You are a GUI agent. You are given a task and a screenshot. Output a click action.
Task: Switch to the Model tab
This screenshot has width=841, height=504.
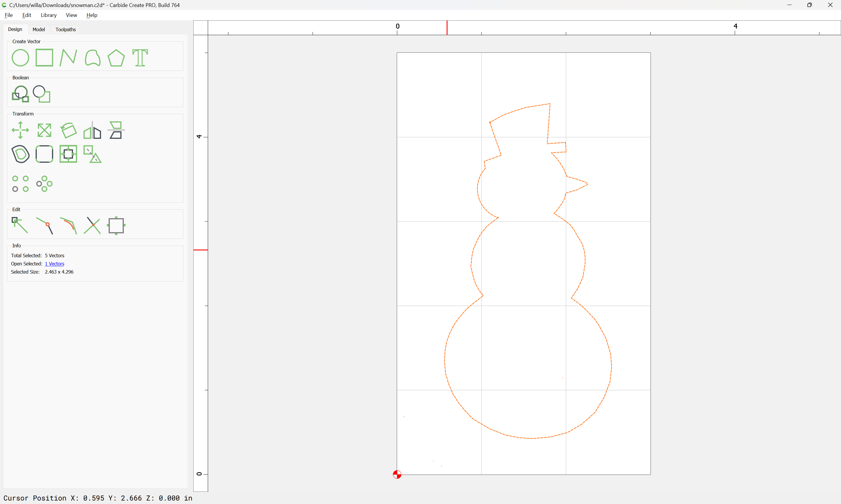[x=39, y=29]
